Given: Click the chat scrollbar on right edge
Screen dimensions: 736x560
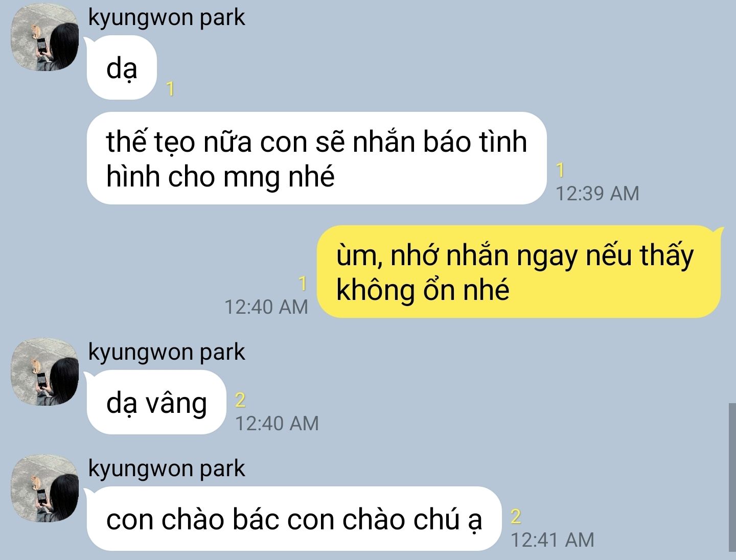Looking at the screenshot, I should (x=732, y=477).
